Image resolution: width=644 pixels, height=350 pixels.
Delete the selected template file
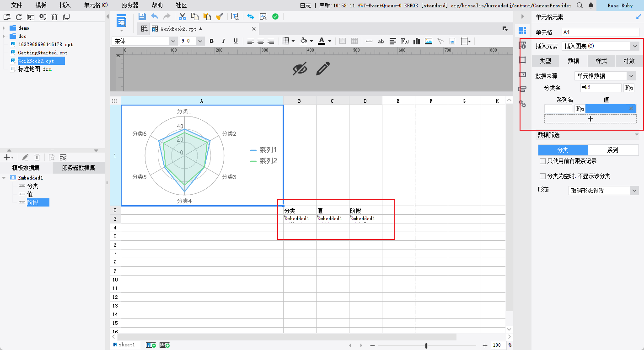click(x=54, y=17)
